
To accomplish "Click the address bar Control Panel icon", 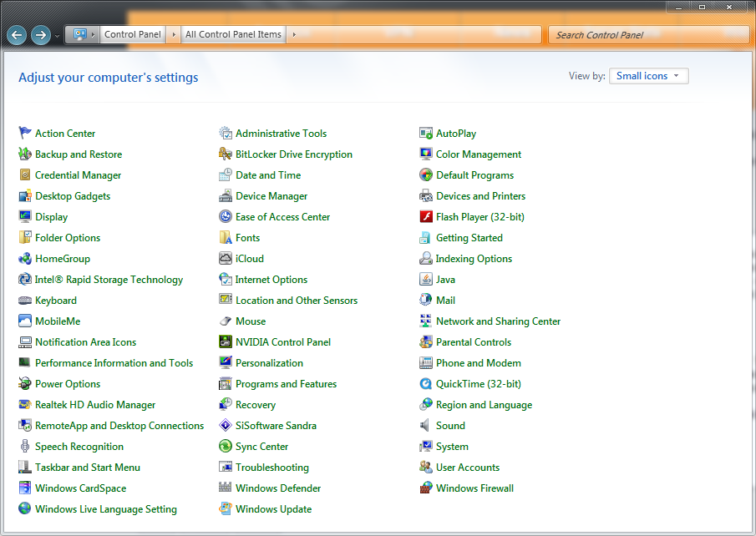I will tap(80, 34).
